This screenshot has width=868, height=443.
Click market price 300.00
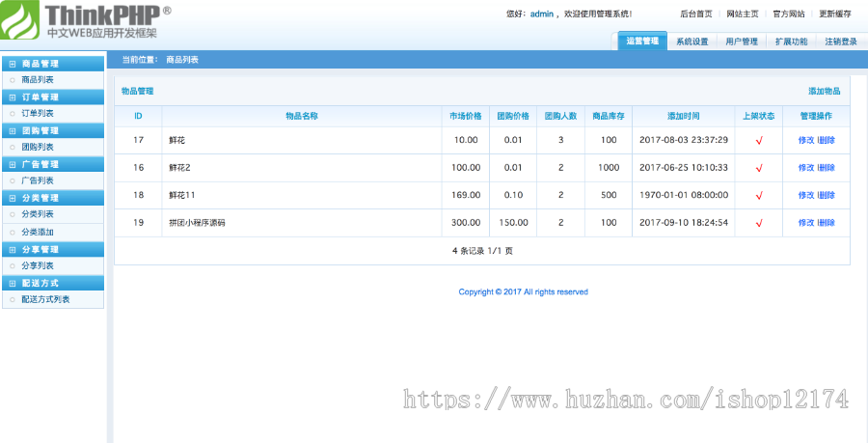(466, 223)
